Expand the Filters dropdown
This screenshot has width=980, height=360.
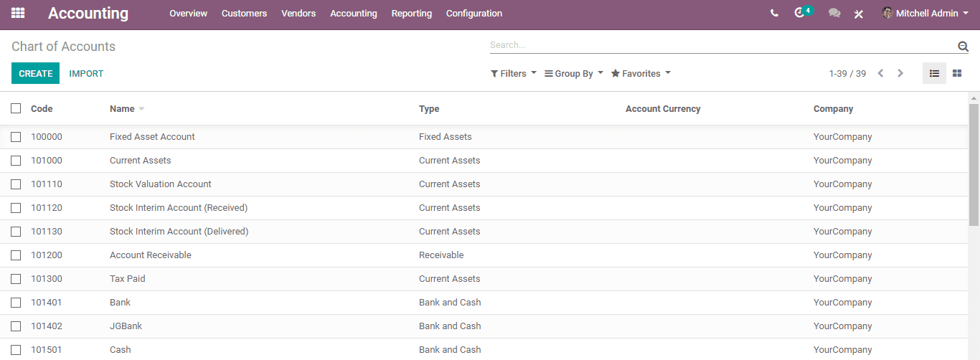[x=514, y=74]
